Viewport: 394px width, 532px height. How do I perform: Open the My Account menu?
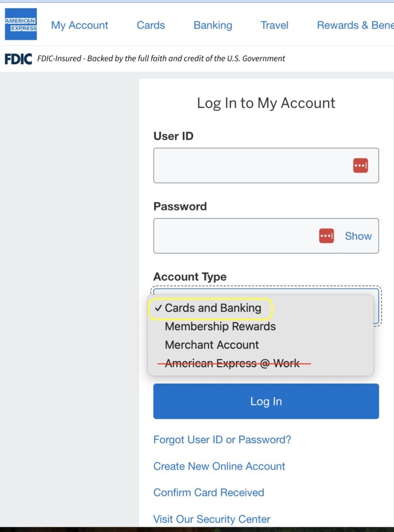click(x=79, y=25)
